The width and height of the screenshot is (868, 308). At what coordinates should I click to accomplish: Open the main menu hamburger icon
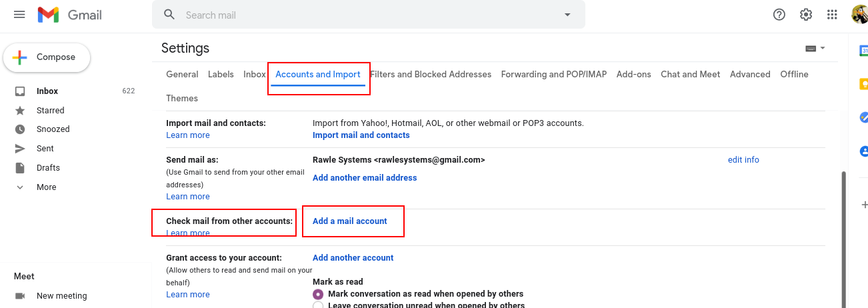click(19, 15)
